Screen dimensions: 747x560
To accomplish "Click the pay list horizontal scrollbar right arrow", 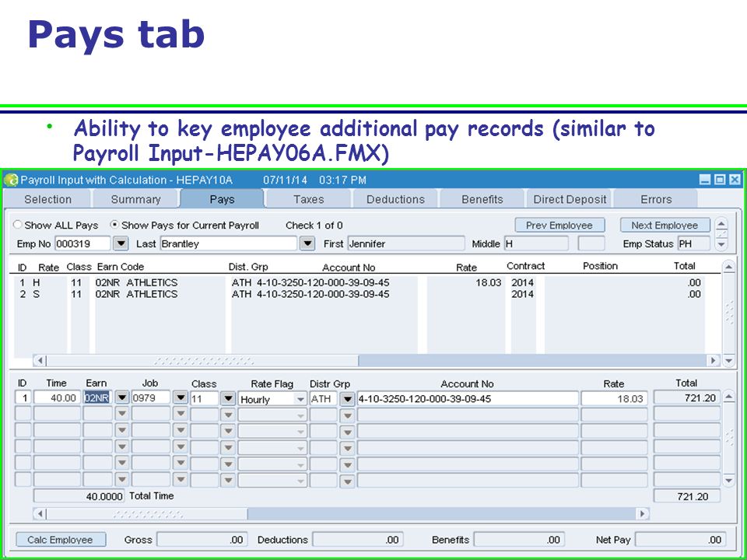I will point(714,360).
